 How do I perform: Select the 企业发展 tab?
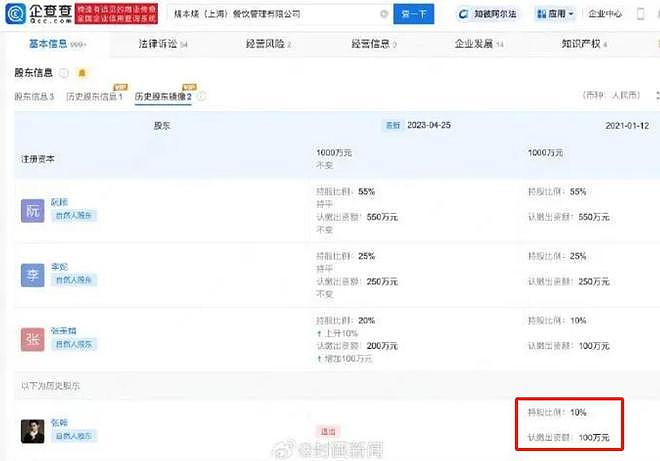(479, 44)
